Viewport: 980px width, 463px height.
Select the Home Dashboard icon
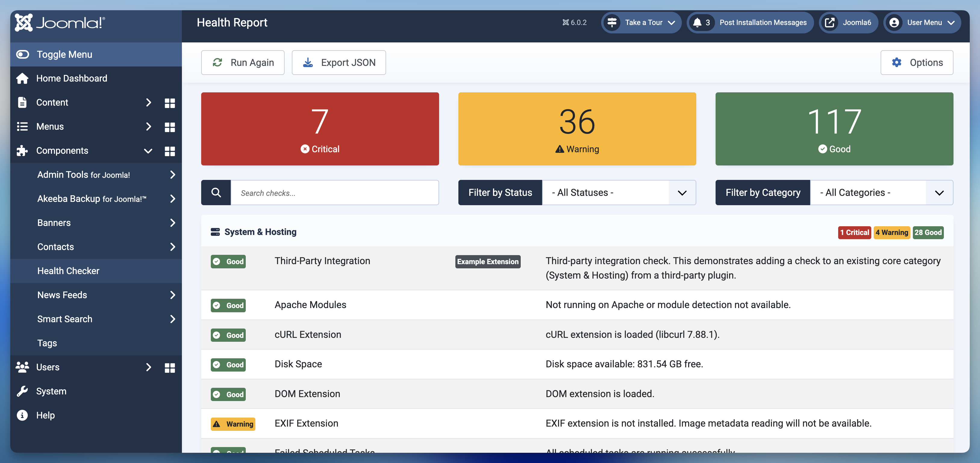[22, 78]
